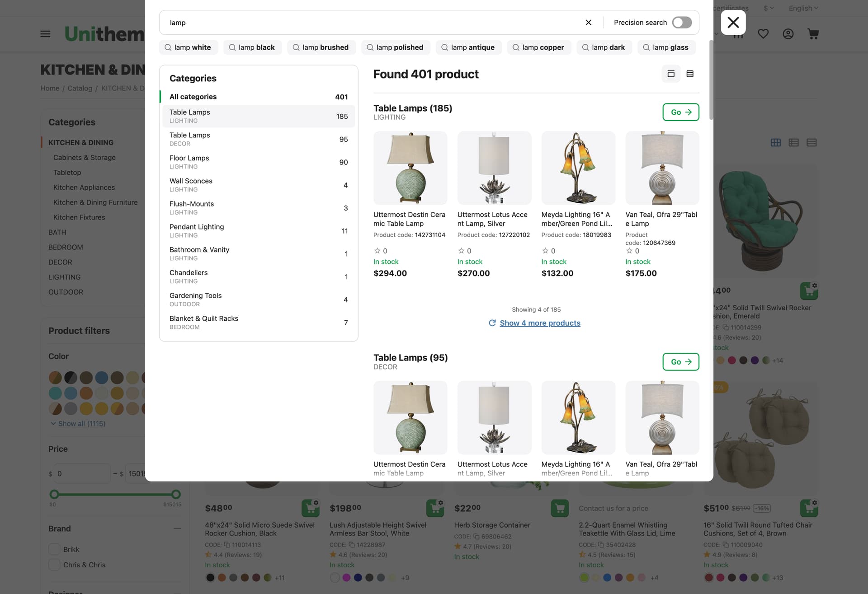Select Pendant Lighting category

point(258,231)
